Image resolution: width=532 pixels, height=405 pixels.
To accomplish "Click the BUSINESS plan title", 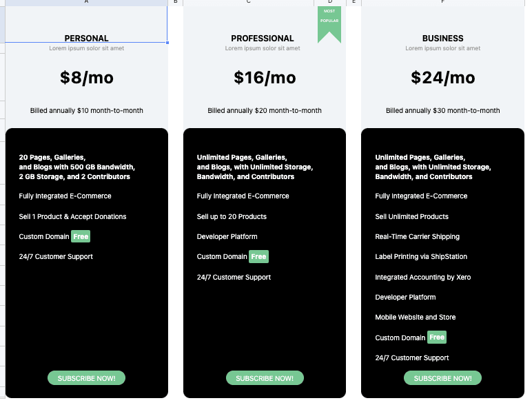I will (x=442, y=39).
